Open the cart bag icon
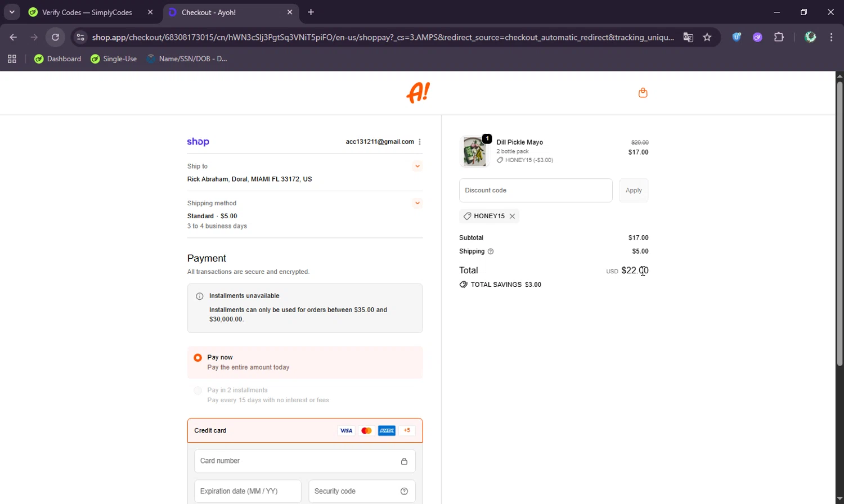 (x=643, y=93)
